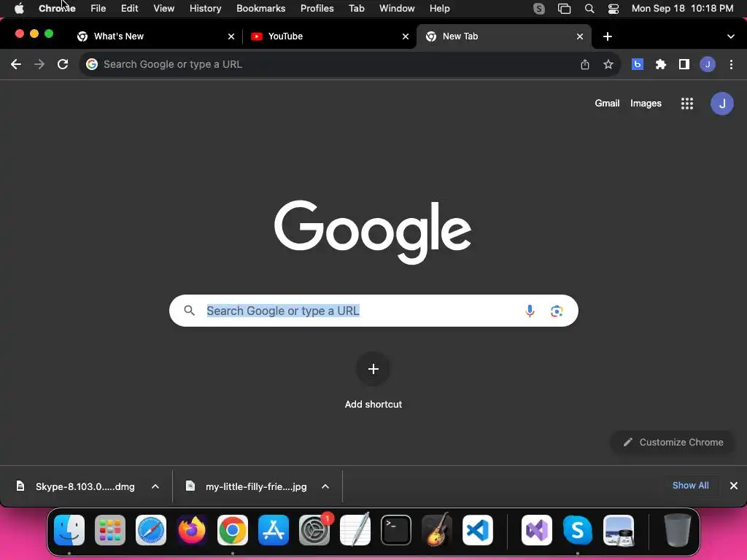
Task: Open the Bookmarks menu
Action: (261, 9)
